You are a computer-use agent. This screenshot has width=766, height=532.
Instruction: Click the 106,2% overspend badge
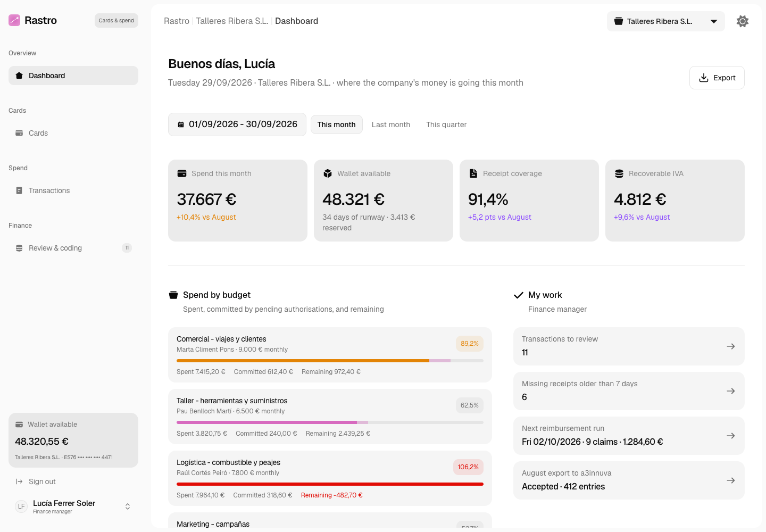(468, 467)
